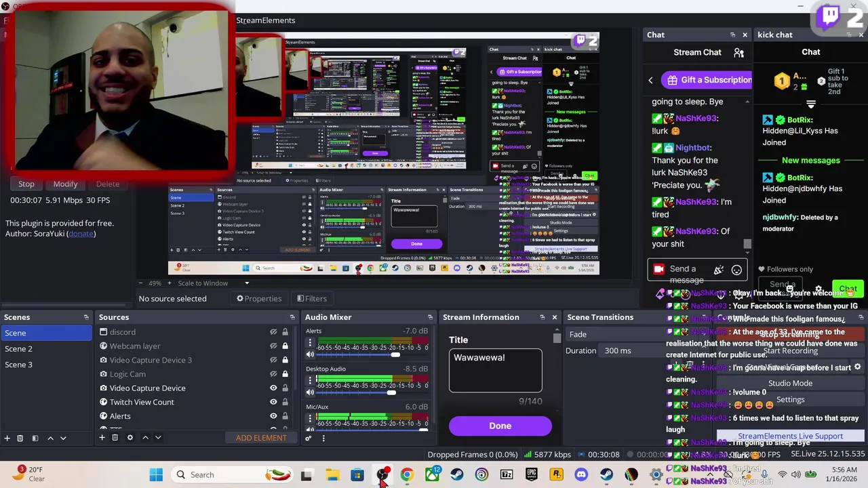
Task: Click the taskbar Search box
Action: pyautogui.click(x=233, y=474)
